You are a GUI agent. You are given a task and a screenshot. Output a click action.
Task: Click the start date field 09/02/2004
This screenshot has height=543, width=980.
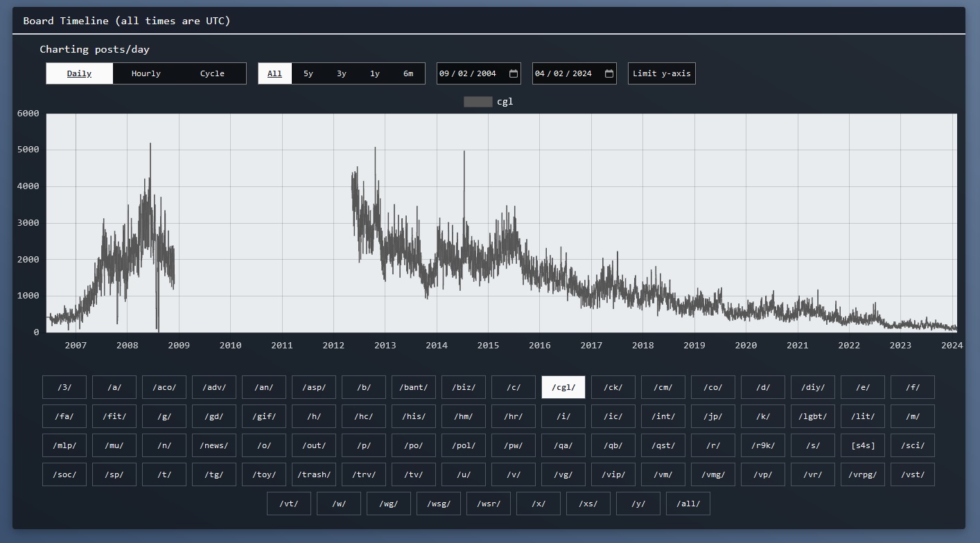click(479, 73)
